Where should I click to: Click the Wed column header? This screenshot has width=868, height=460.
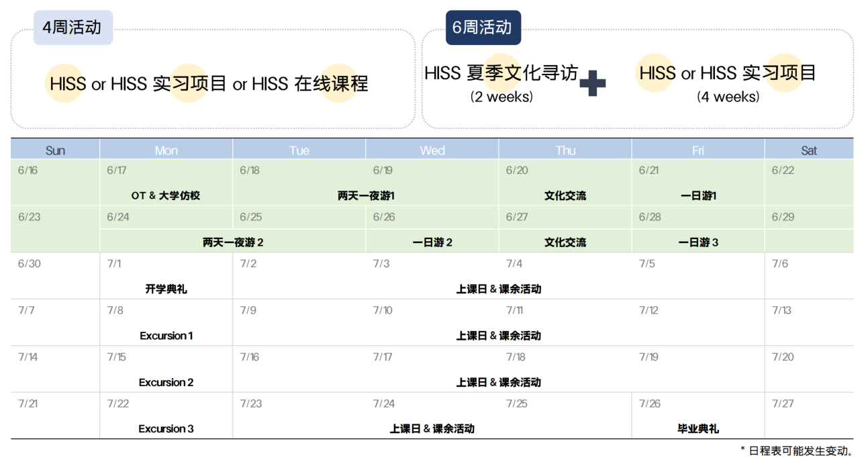[x=432, y=150]
